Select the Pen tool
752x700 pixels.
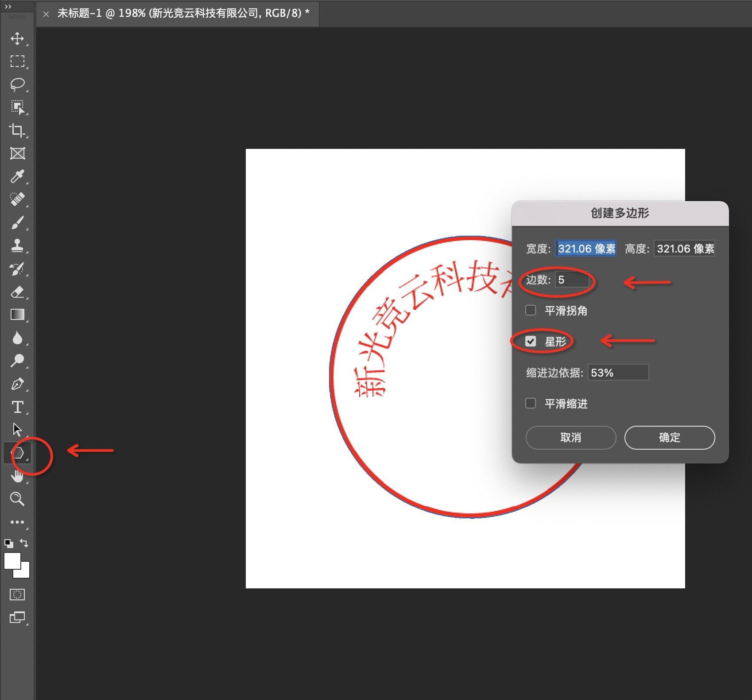(17, 384)
